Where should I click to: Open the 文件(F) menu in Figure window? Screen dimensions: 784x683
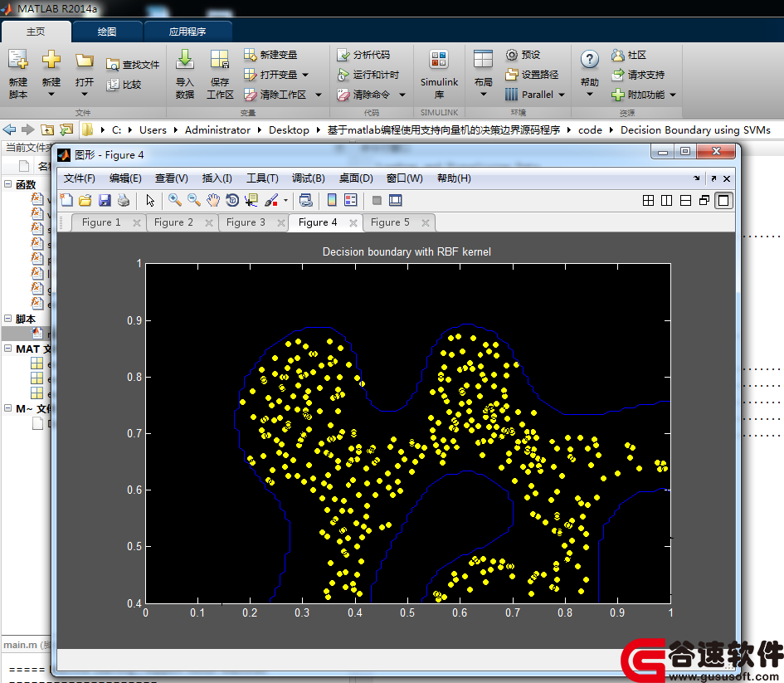point(80,178)
